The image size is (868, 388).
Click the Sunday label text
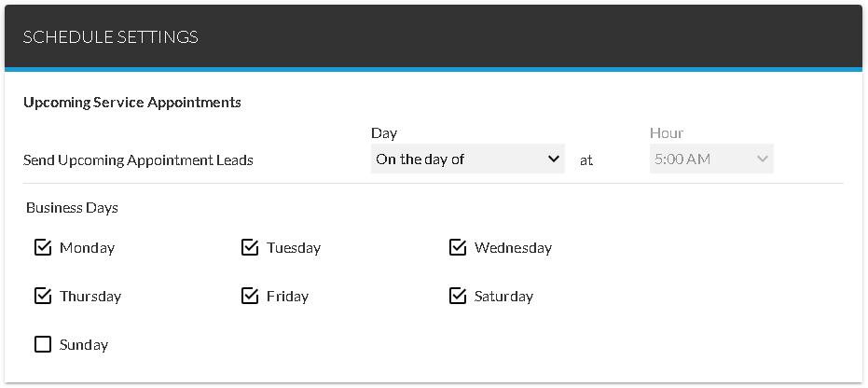tap(84, 345)
